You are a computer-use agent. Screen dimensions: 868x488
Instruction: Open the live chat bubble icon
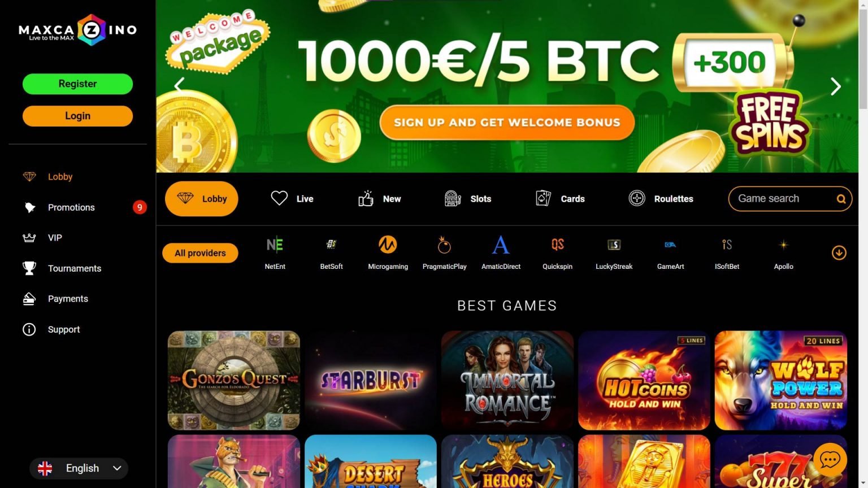pos(830,459)
